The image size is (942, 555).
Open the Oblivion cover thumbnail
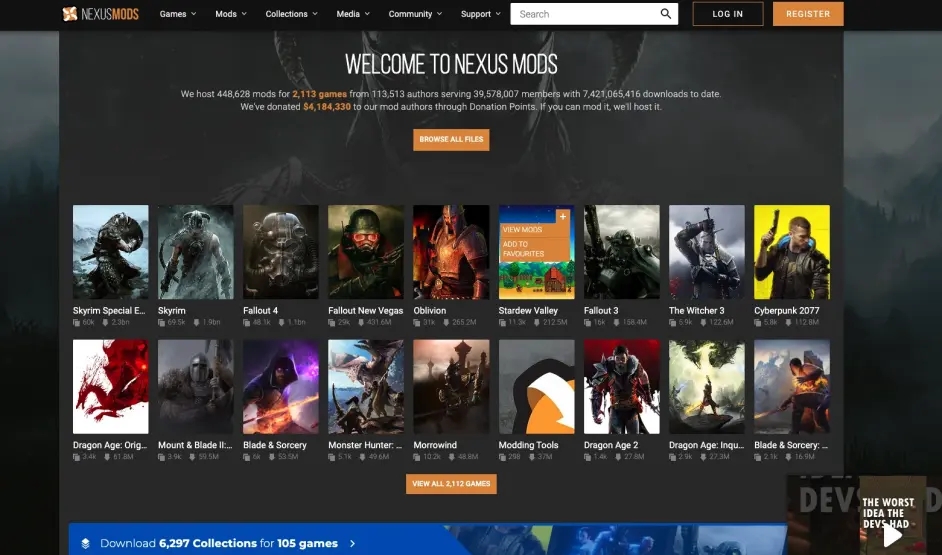[x=451, y=252]
